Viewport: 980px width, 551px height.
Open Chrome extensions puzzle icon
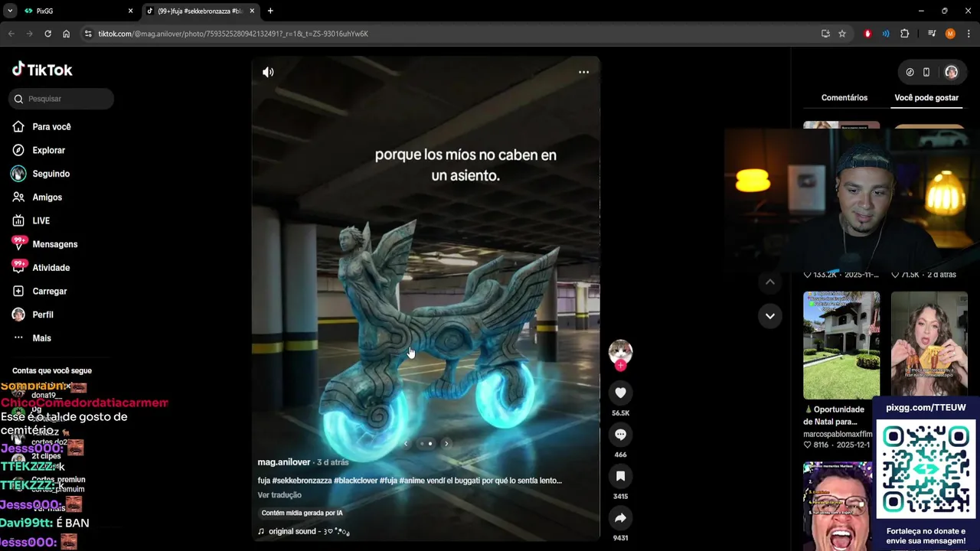(904, 34)
